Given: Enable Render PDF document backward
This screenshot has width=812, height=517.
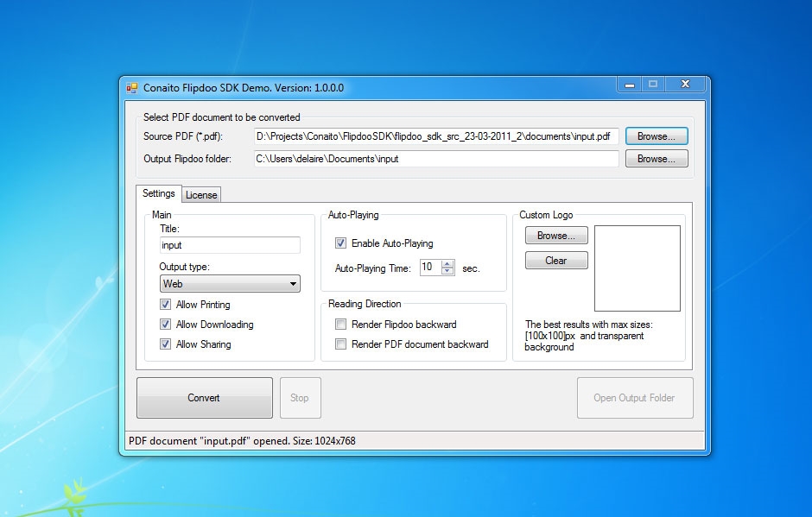Looking at the screenshot, I should pyautogui.click(x=340, y=344).
